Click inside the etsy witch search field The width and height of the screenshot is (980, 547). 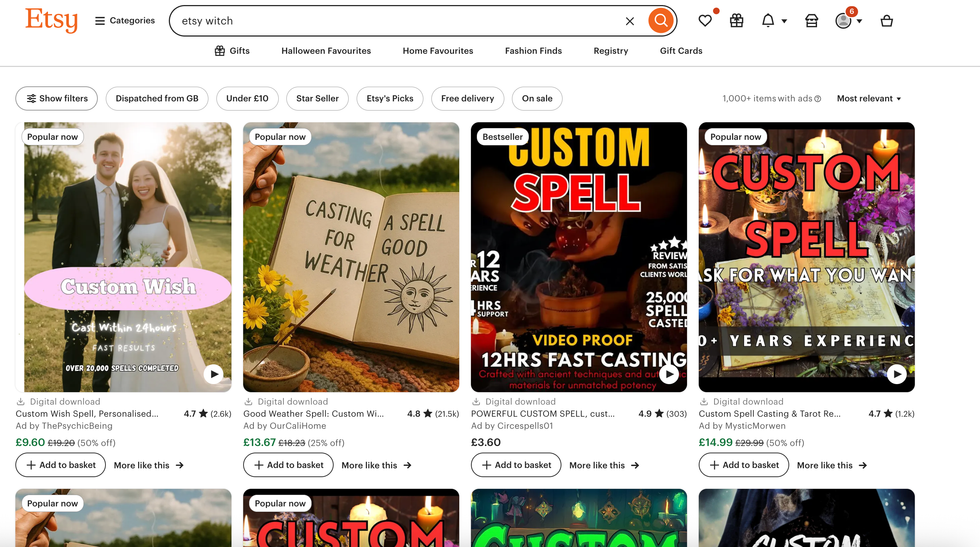pos(400,21)
